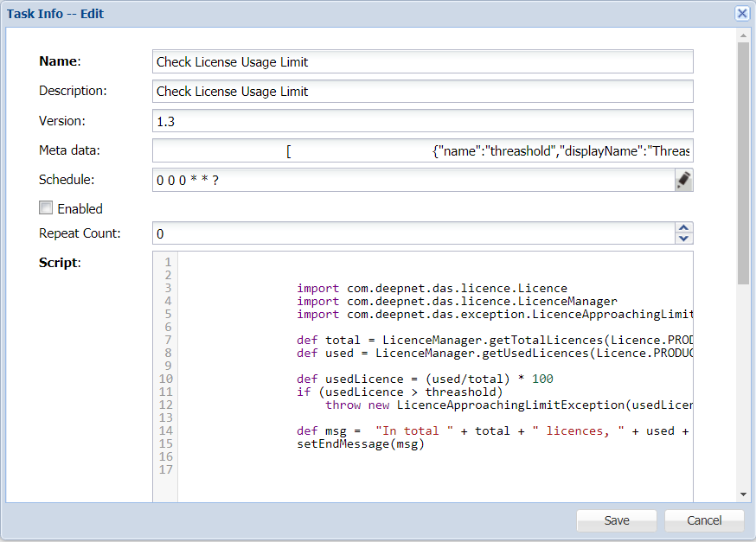Toggle the Enabled checkbox

[46, 208]
